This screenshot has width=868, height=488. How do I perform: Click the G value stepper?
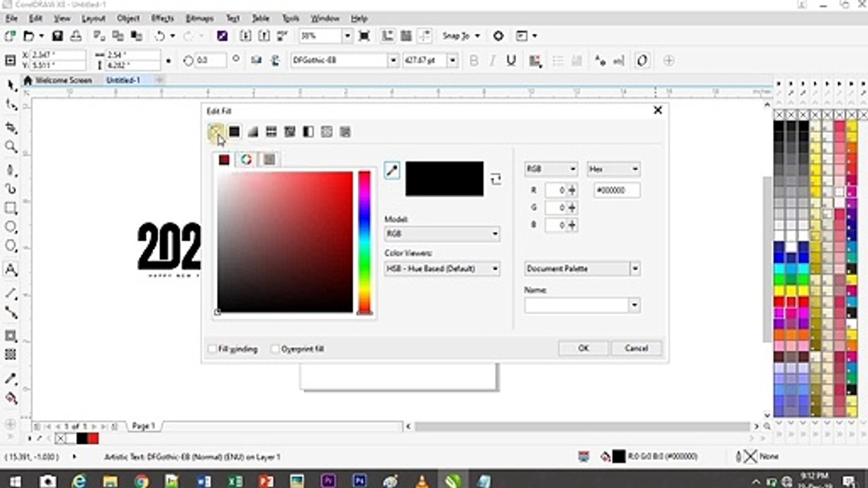[x=572, y=208]
